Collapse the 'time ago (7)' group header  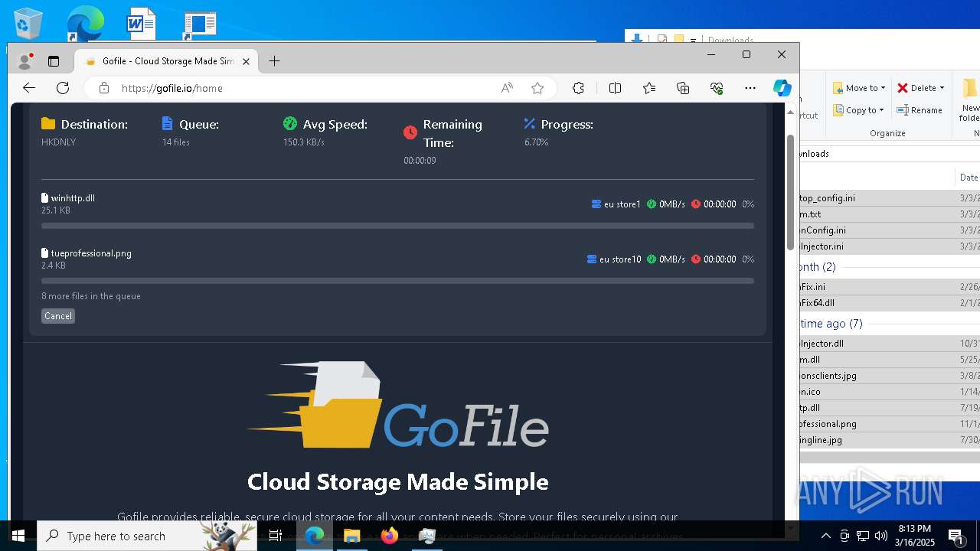(831, 324)
